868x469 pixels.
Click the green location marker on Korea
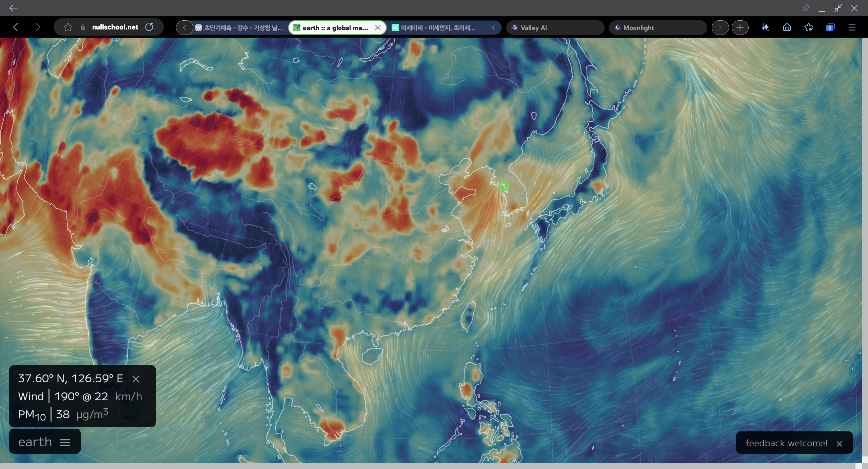[x=504, y=186]
